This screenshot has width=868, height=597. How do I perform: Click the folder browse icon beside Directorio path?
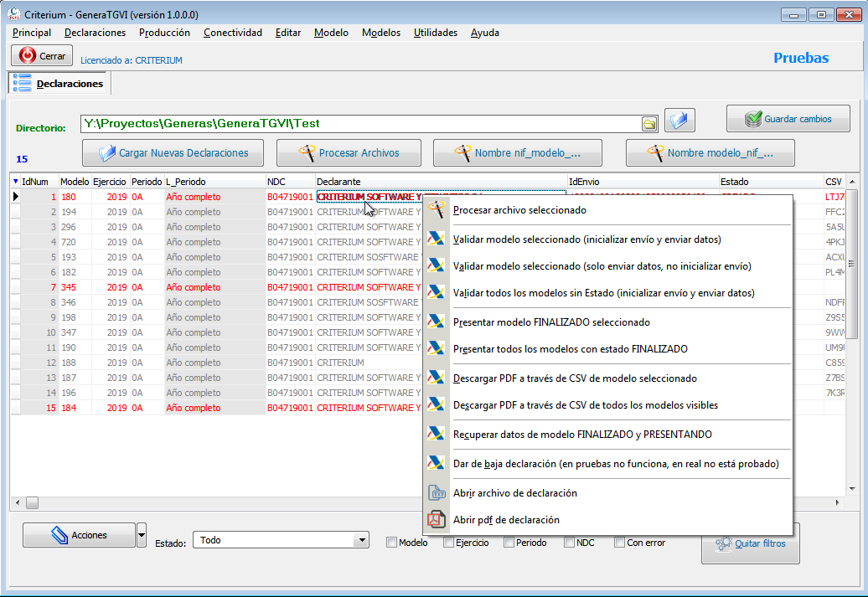[649, 124]
